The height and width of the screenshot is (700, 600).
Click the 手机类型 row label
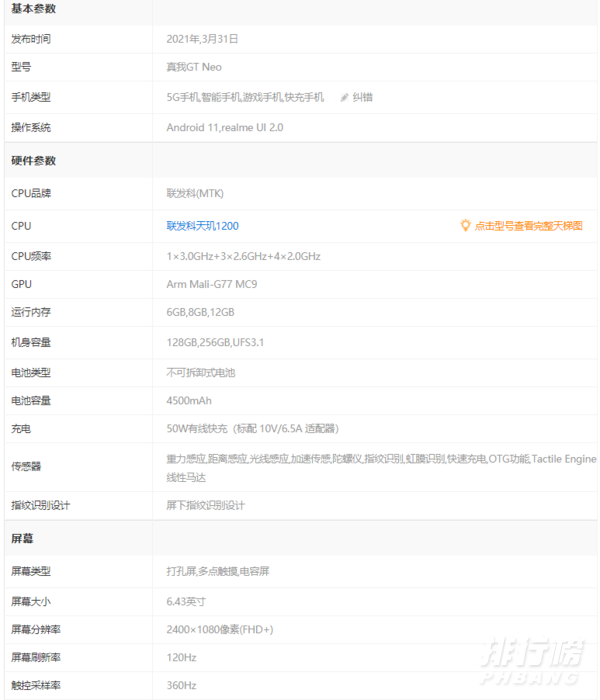coord(31,97)
